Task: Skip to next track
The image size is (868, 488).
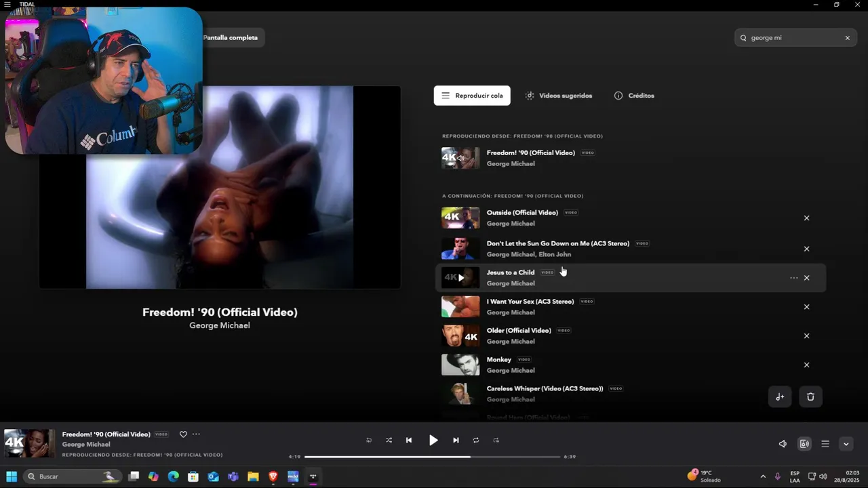Action: (456, 441)
